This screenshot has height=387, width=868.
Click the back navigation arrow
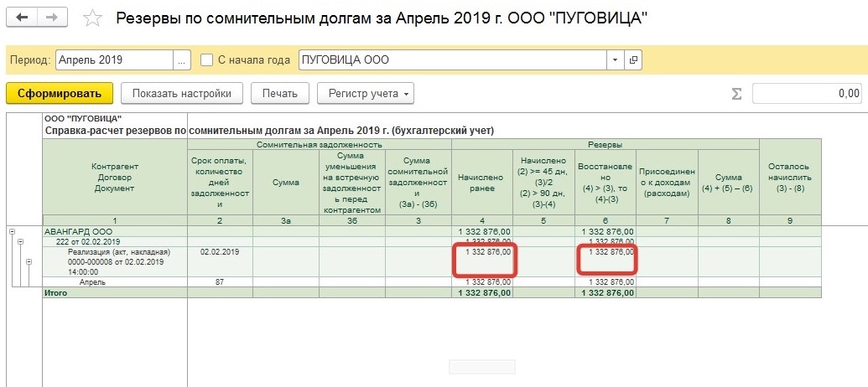coord(23,18)
